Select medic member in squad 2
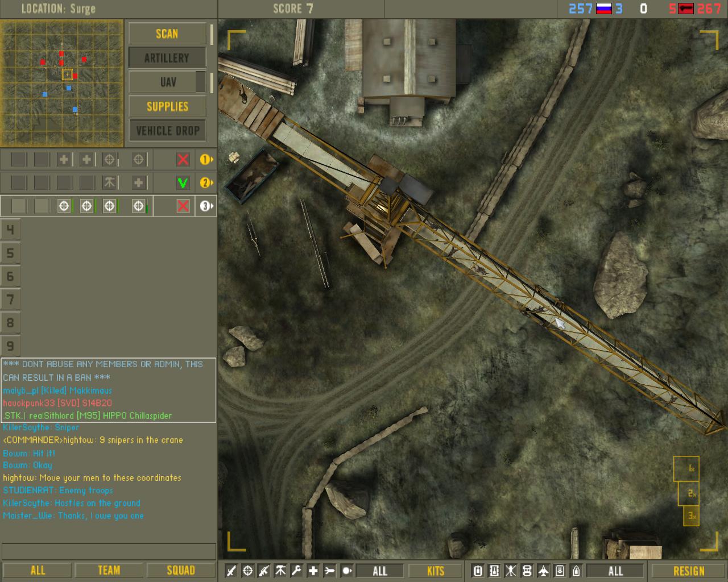Viewport: 728px width, 582px height. click(x=138, y=182)
